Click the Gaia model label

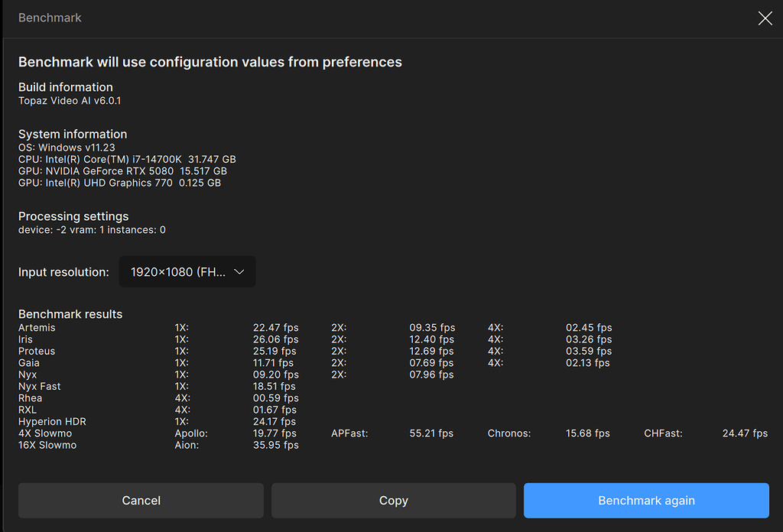[x=28, y=362]
